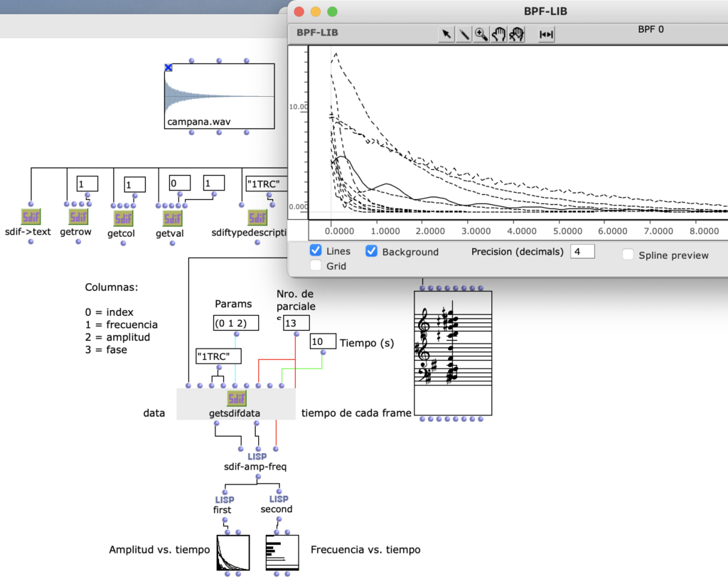Open the Amplitud vs. tiempo BPF thumbnail
The height and width of the screenshot is (584, 728).
click(x=232, y=554)
